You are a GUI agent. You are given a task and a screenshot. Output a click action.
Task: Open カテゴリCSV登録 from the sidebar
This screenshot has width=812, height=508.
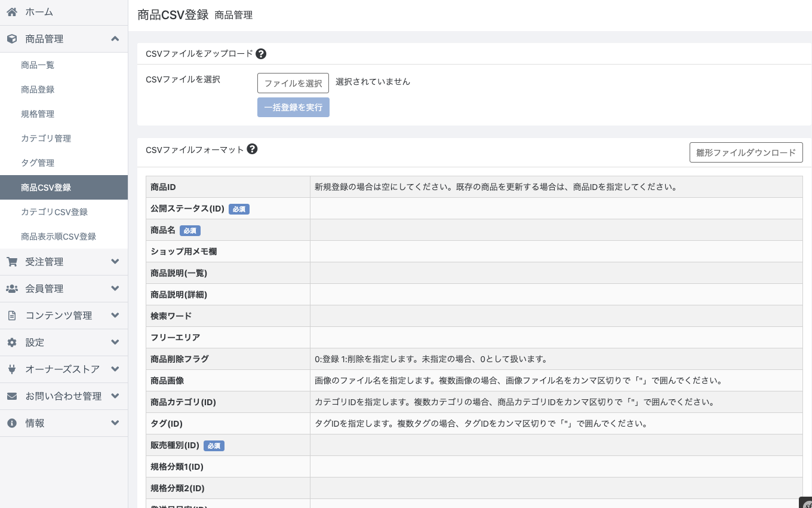click(54, 212)
